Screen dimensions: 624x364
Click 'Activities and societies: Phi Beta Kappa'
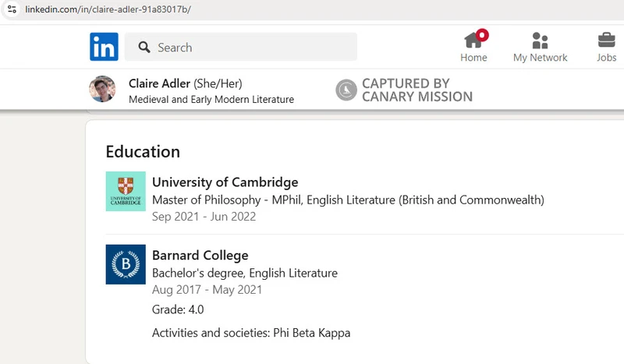click(251, 333)
